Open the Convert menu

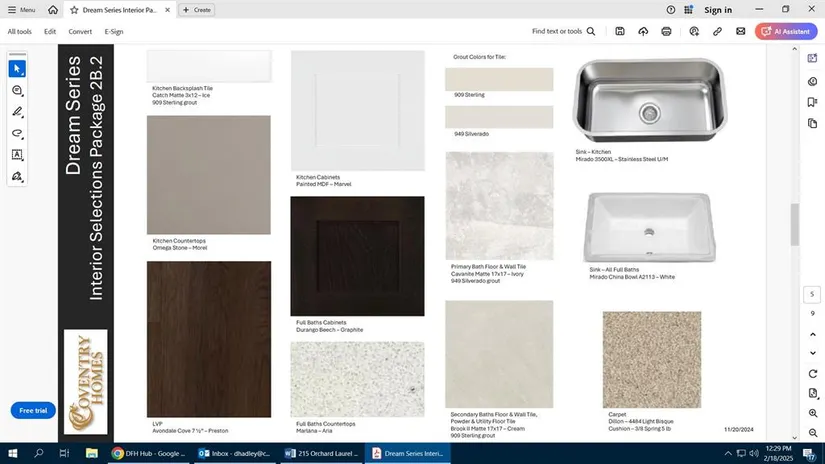point(80,32)
